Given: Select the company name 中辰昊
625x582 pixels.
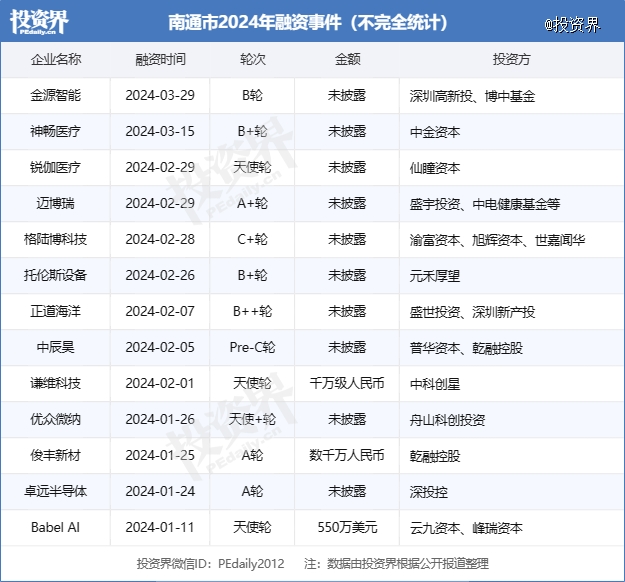Looking at the screenshot, I should pyautogui.click(x=56, y=347).
